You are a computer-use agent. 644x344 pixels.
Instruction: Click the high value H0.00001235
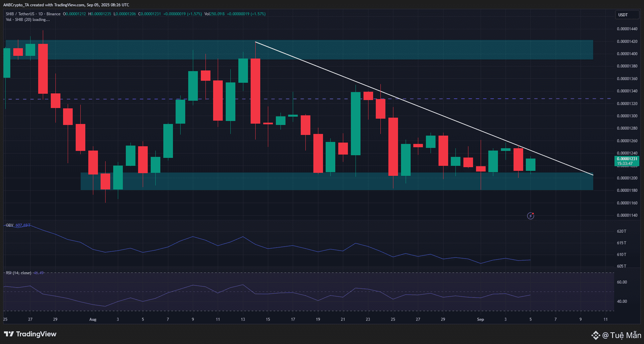point(100,14)
